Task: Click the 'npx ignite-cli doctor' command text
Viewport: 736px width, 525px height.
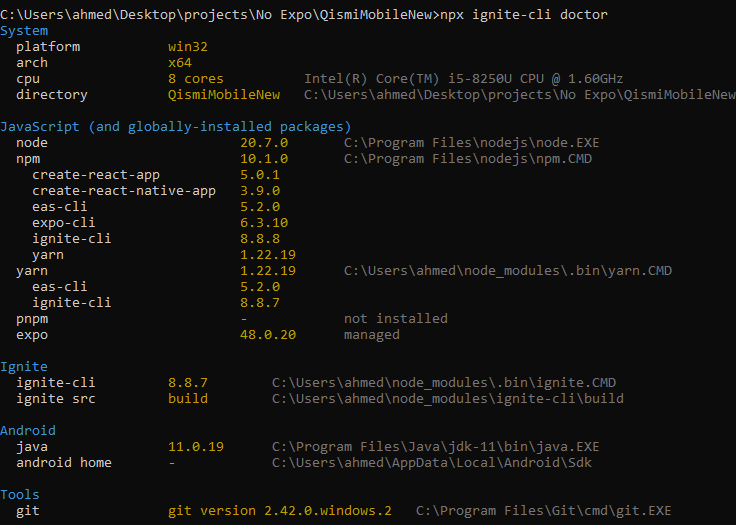Action: pyautogui.click(x=524, y=15)
